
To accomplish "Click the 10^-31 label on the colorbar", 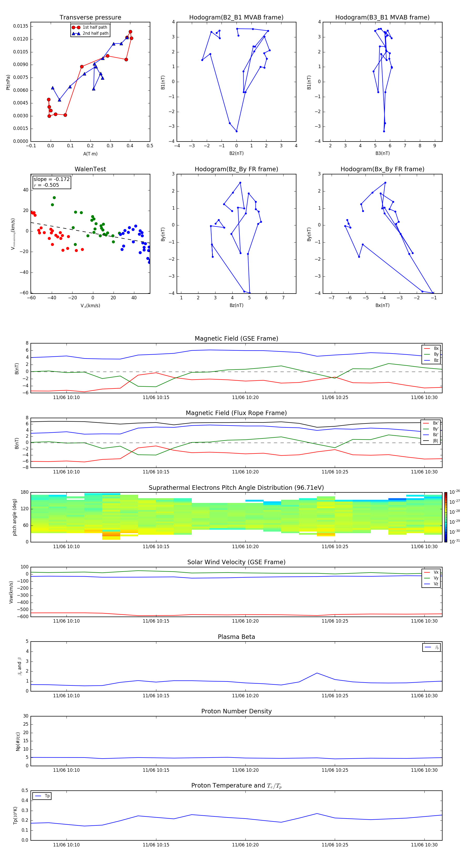I will 455,542.
